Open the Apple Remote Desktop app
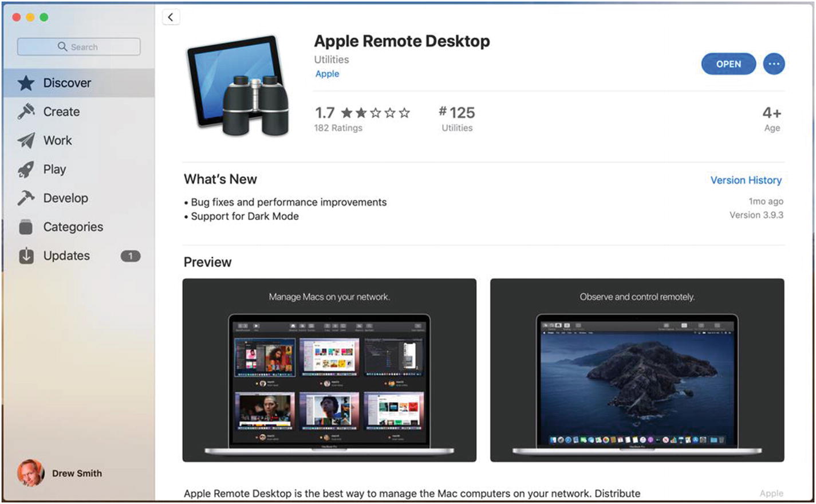 (728, 64)
